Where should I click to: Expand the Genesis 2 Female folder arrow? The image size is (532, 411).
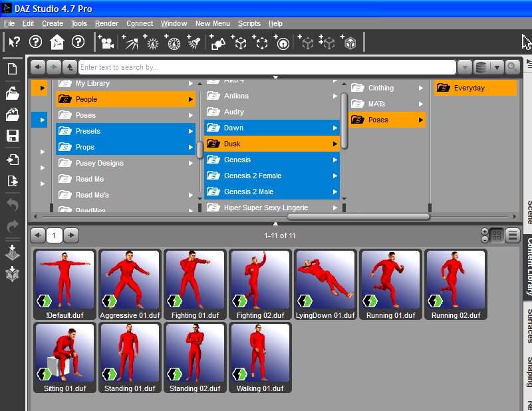[335, 176]
